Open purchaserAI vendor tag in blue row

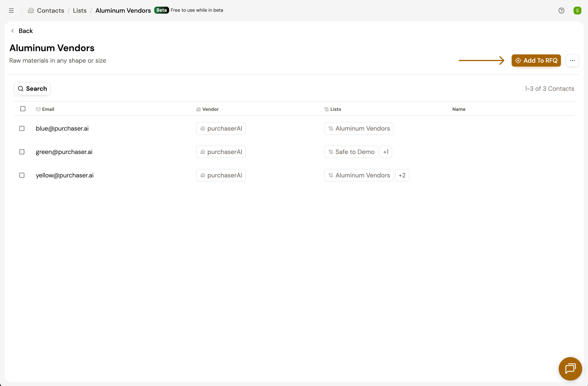221,128
